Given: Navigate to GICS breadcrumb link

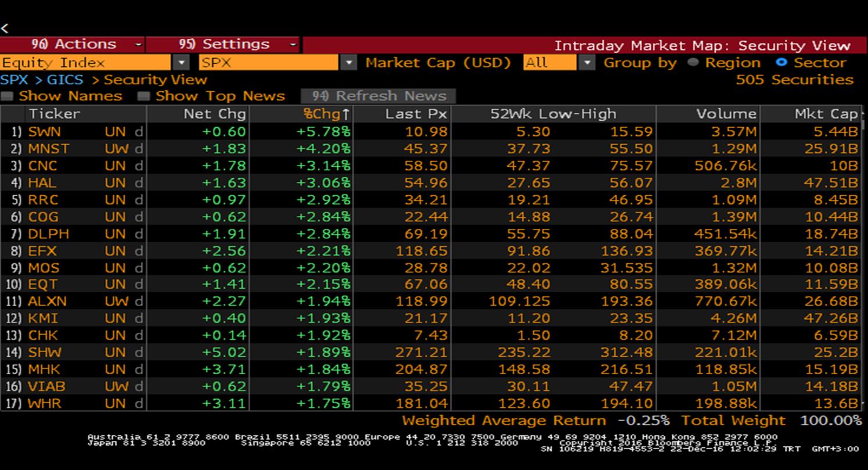Looking at the screenshot, I should [65, 80].
